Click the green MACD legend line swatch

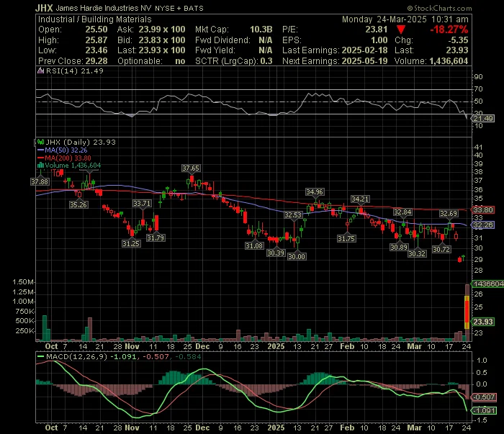coord(40,356)
